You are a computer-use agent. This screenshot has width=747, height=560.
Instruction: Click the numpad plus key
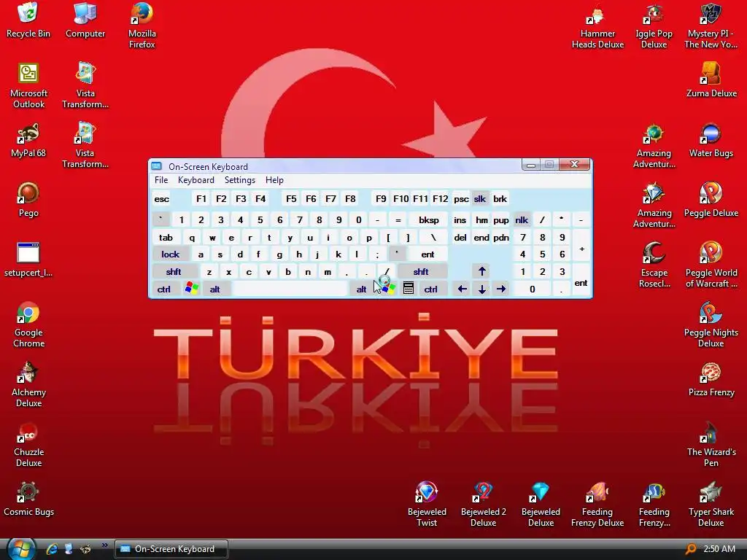coord(581,249)
